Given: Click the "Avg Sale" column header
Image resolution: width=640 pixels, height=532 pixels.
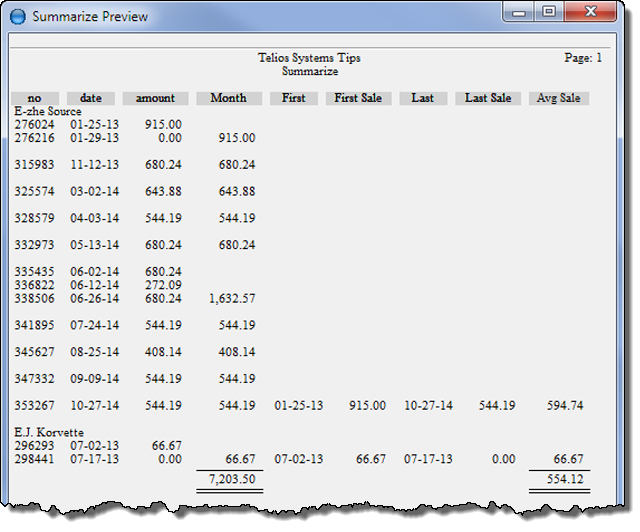Looking at the screenshot, I should [x=559, y=98].
